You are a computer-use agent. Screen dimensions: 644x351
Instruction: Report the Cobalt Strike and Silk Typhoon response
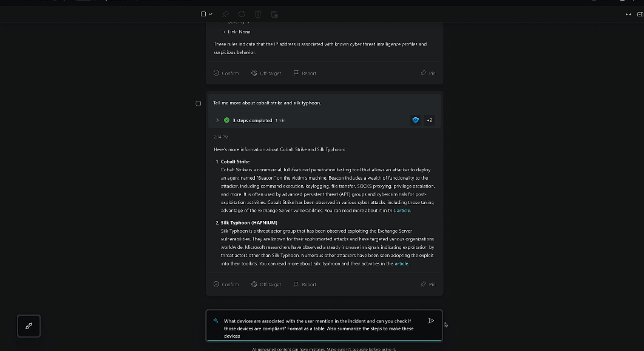pyautogui.click(x=305, y=284)
